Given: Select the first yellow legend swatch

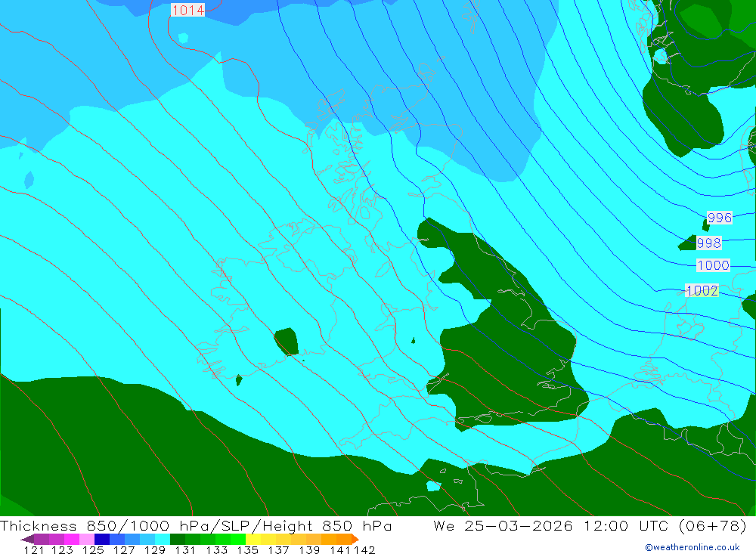Looking at the screenshot, I should pyautogui.click(x=253, y=539).
